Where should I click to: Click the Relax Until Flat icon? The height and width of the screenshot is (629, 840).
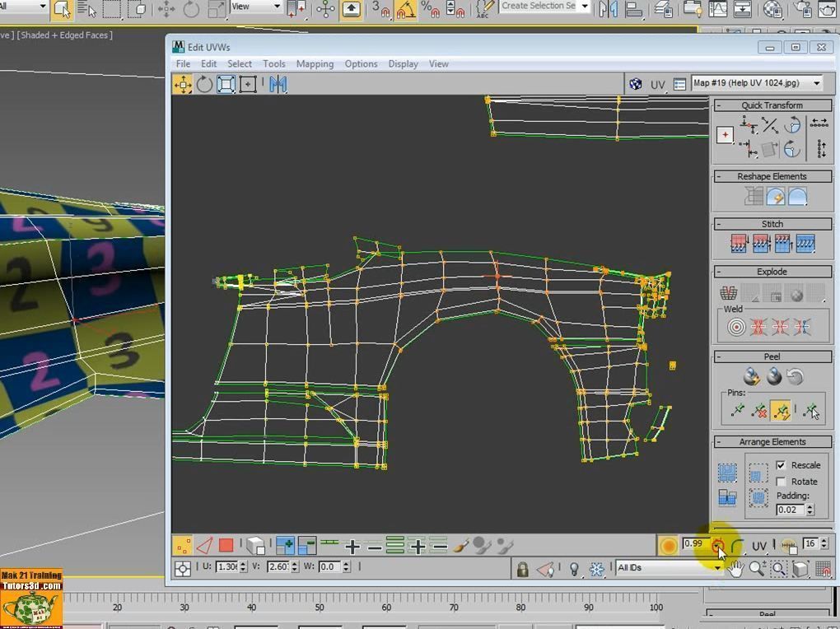pos(776,197)
